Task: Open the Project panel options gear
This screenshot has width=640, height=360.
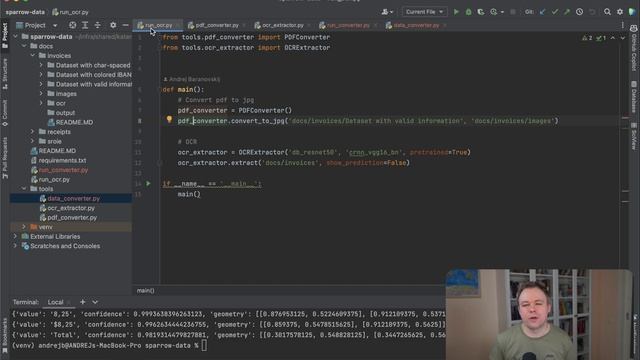Action: [113, 25]
